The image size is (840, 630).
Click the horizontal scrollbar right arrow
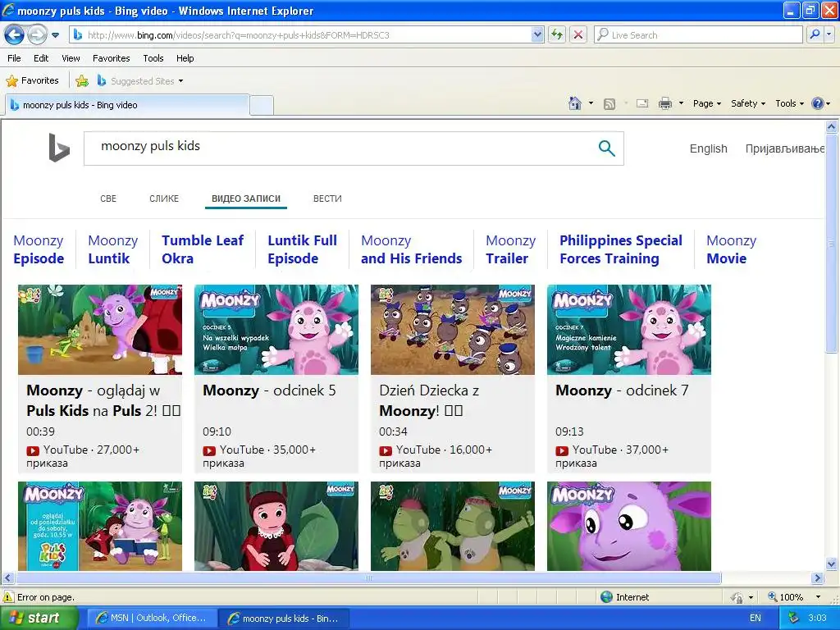tap(818, 578)
